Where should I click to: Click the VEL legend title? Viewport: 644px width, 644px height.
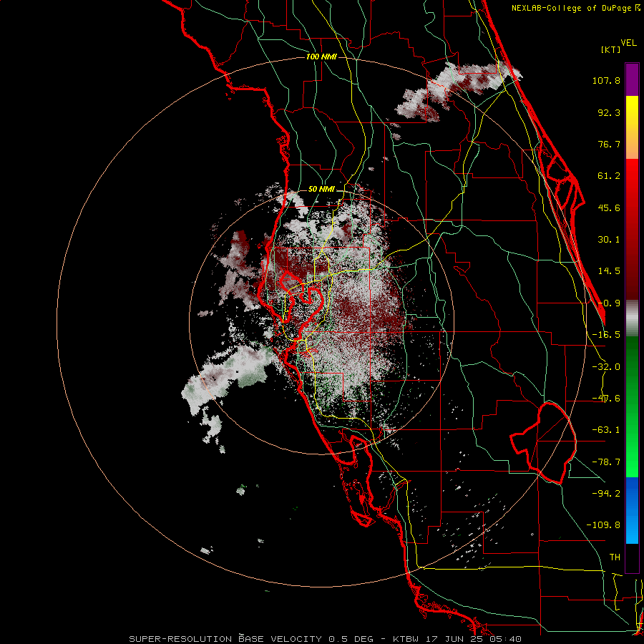pyautogui.click(x=628, y=43)
